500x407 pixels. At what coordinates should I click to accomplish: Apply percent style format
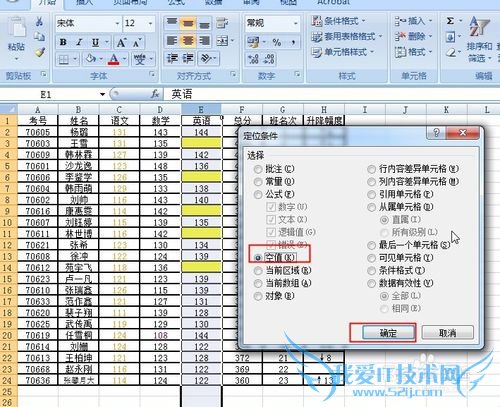pyautogui.click(x=277, y=42)
